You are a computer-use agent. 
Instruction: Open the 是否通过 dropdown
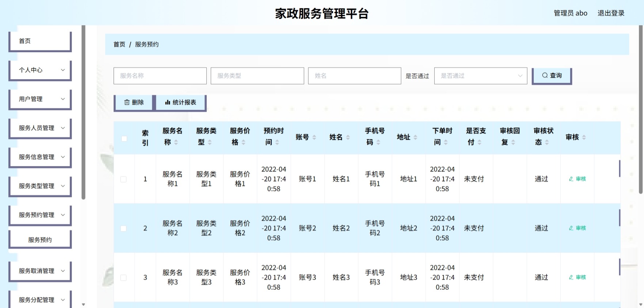pos(480,76)
